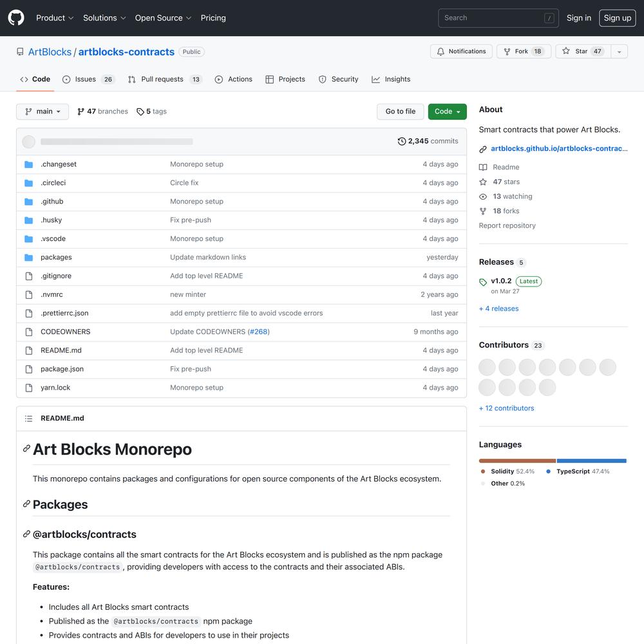Click the Go to file button

tap(400, 111)
